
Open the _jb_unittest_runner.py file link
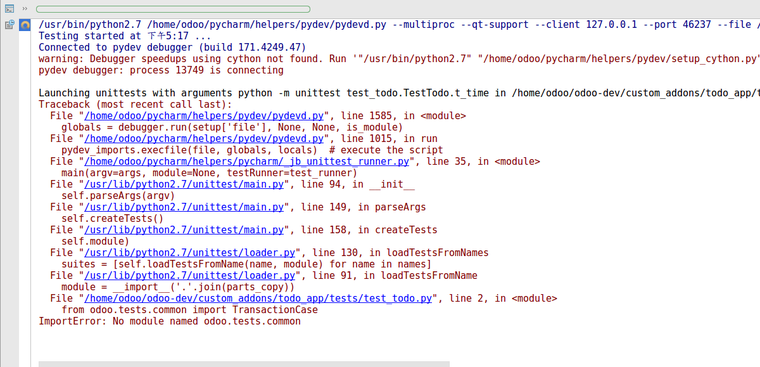coord(247,161)
